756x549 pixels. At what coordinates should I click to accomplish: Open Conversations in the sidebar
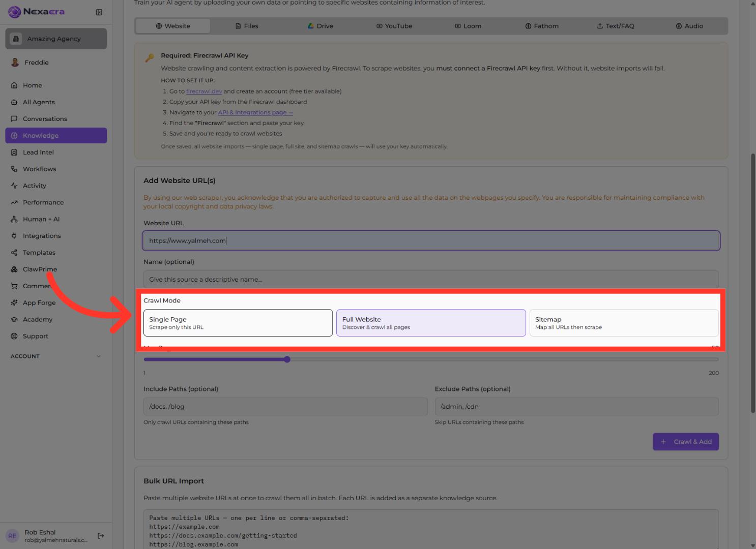56,119
